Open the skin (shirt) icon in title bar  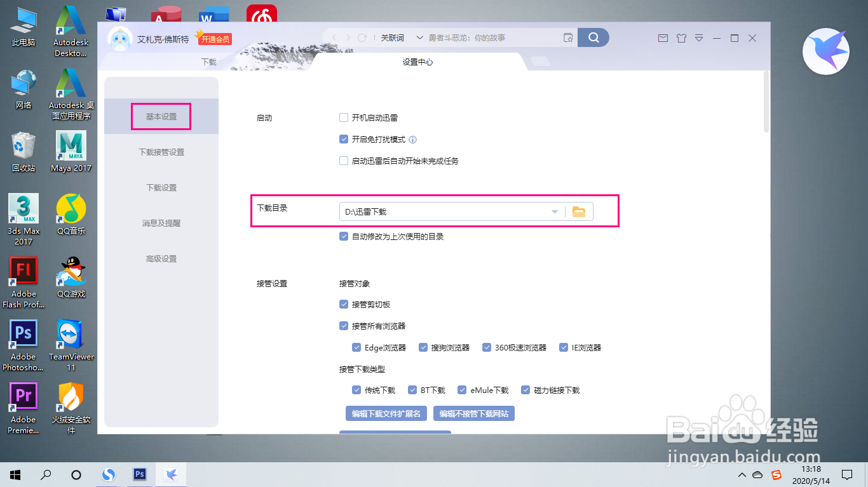[x=681, y=38]
